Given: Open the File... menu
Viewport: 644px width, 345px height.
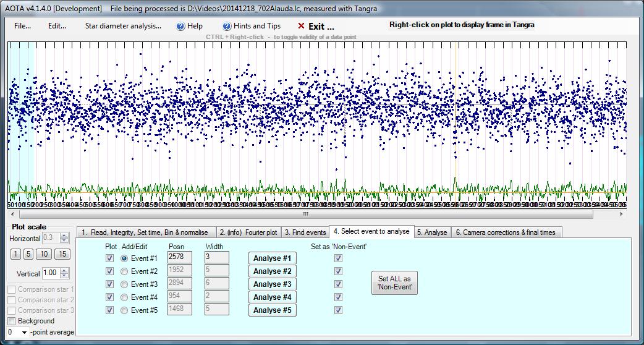Looking at the screenshot, I should point(22,26).
